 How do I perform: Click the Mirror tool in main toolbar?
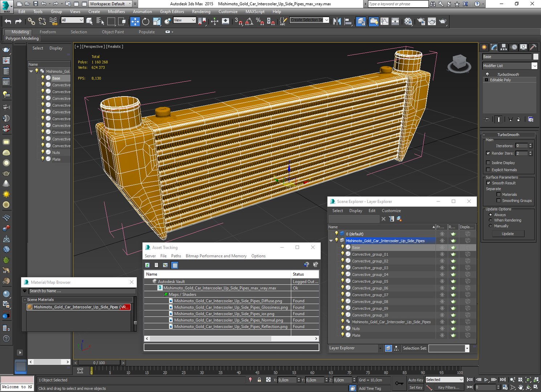337,21
